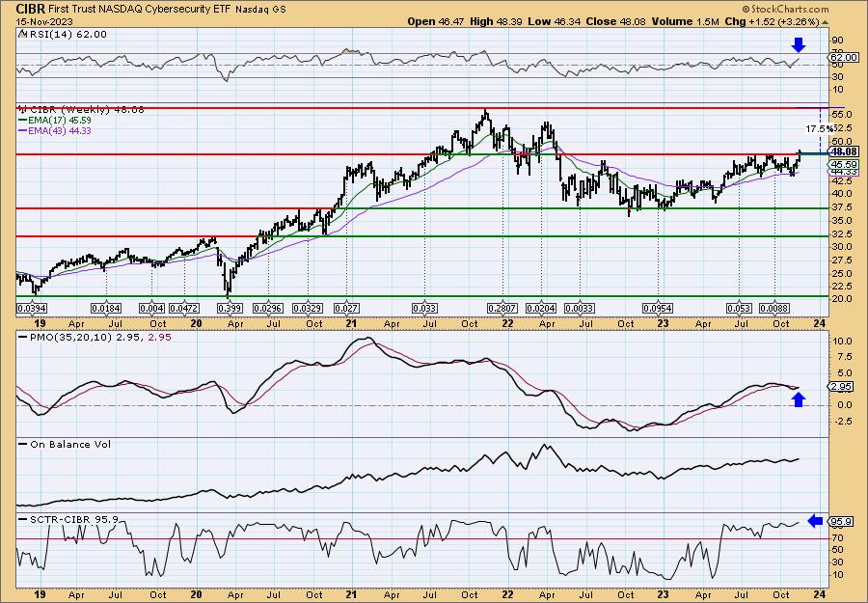The image size is (868, 603).
Task: Click the 0.0088 dividend marker
Action: 773,309
